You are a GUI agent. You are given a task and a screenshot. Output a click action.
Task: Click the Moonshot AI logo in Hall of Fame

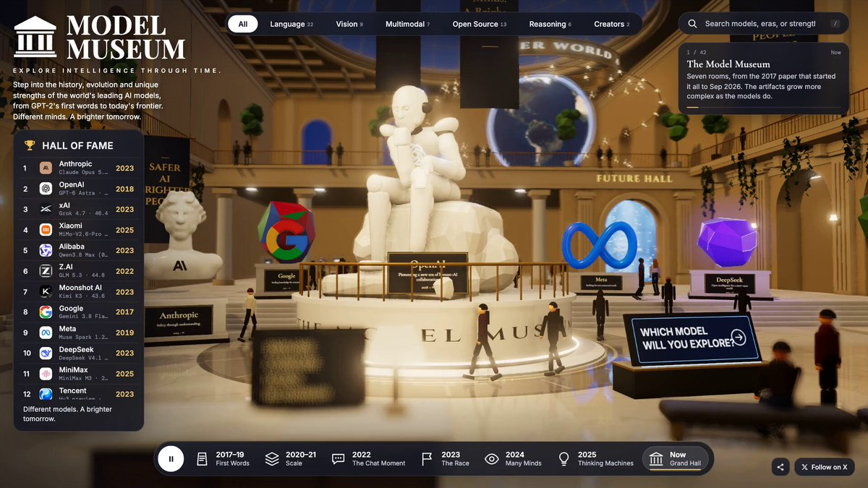pos(46,291)
